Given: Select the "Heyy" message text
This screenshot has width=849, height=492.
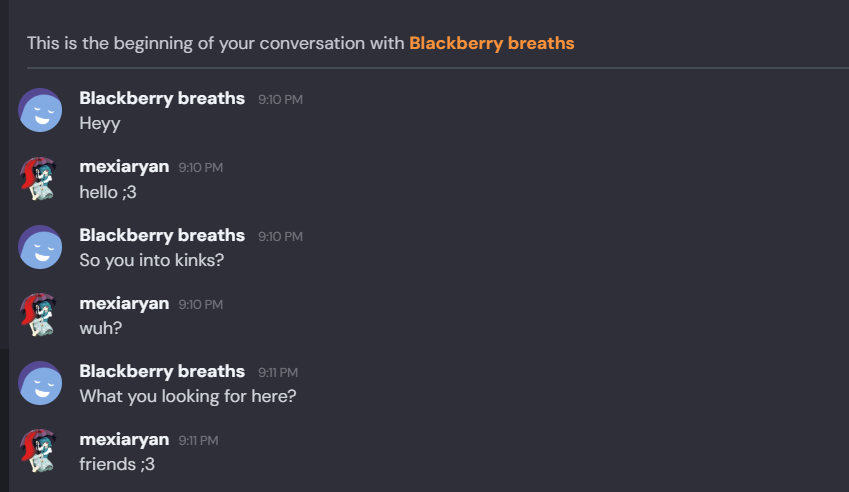Looking at the screenshot, I should tap(100, 124).
